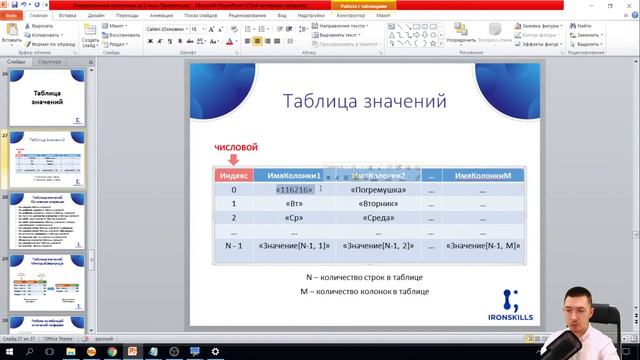Open the Copy (Копировать) dropdown arrow
640x360 pixels.
[62, 35]
